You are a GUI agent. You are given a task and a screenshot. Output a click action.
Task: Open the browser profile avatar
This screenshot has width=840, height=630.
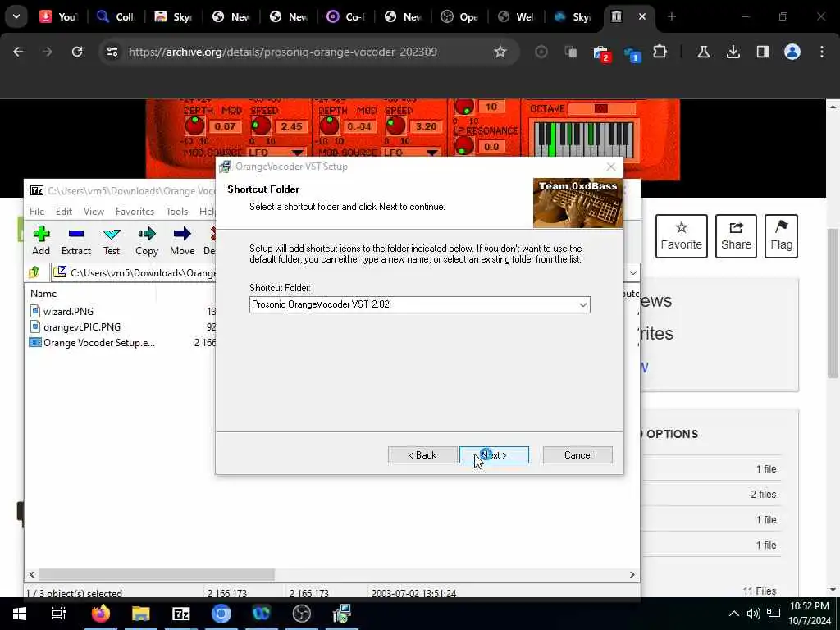[792, 52]
